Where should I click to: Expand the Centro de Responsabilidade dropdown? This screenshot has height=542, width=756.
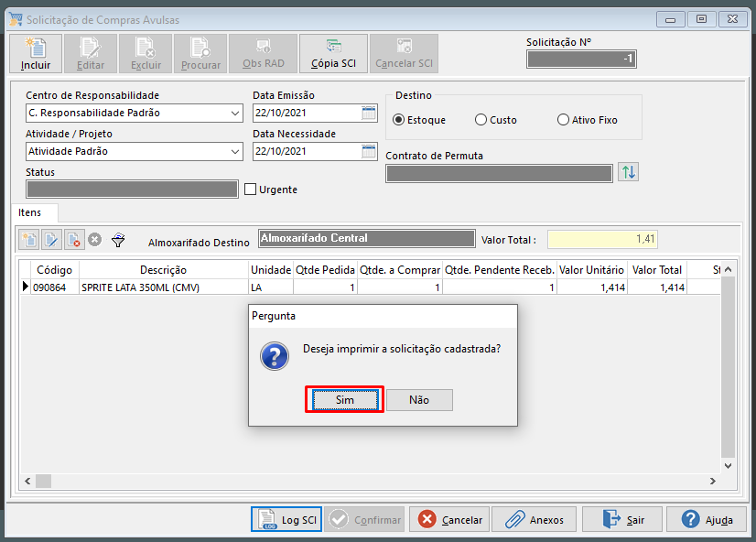(x=235, y=114)
